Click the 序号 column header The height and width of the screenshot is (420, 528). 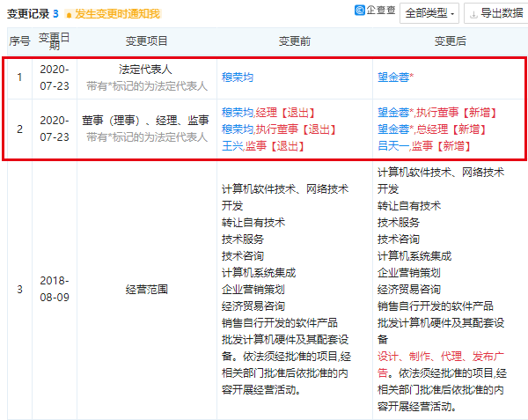19,41
